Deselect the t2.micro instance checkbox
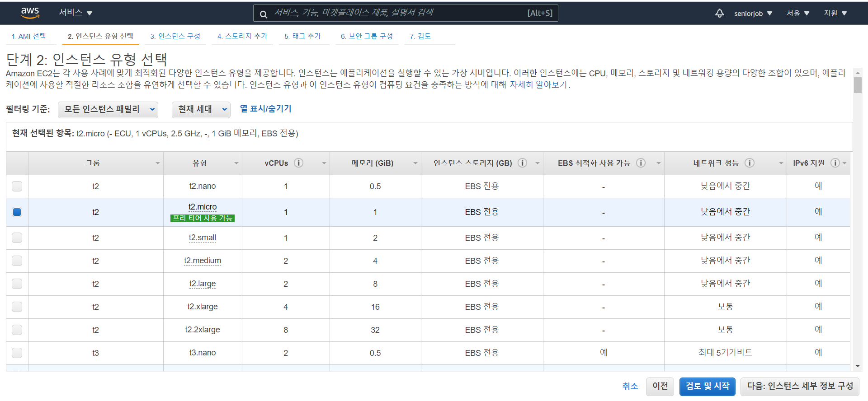 [17, 212]
